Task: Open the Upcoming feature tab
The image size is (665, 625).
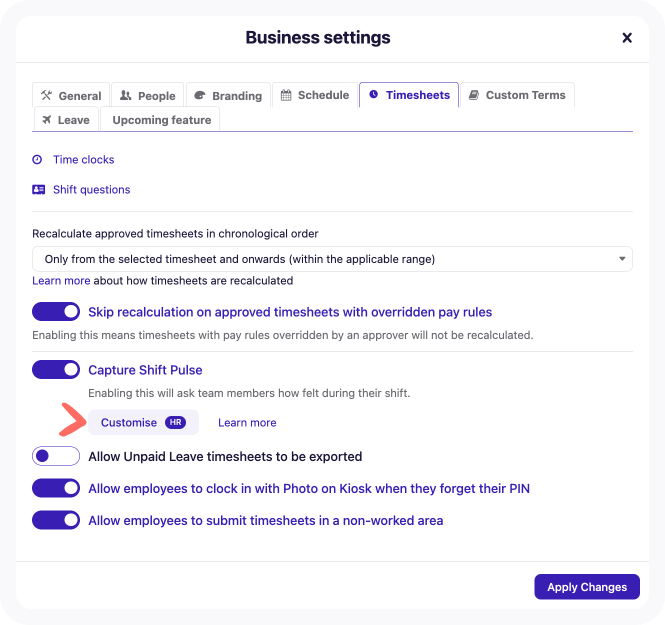Action: pos(160,120)
